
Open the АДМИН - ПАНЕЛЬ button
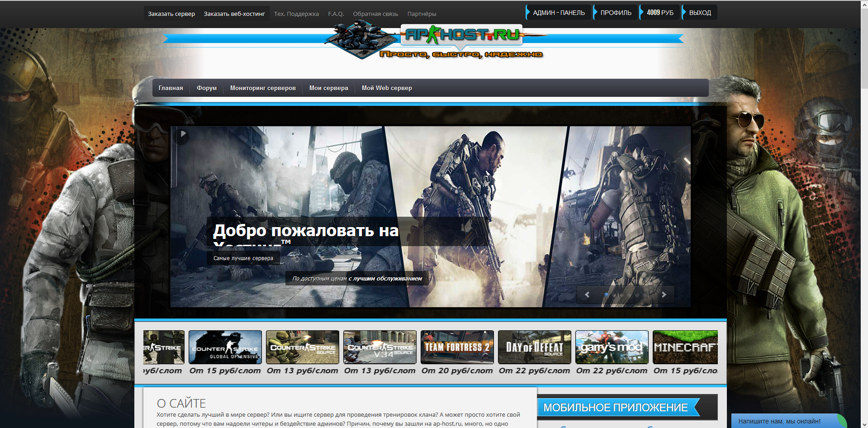[x=558, y=13]
